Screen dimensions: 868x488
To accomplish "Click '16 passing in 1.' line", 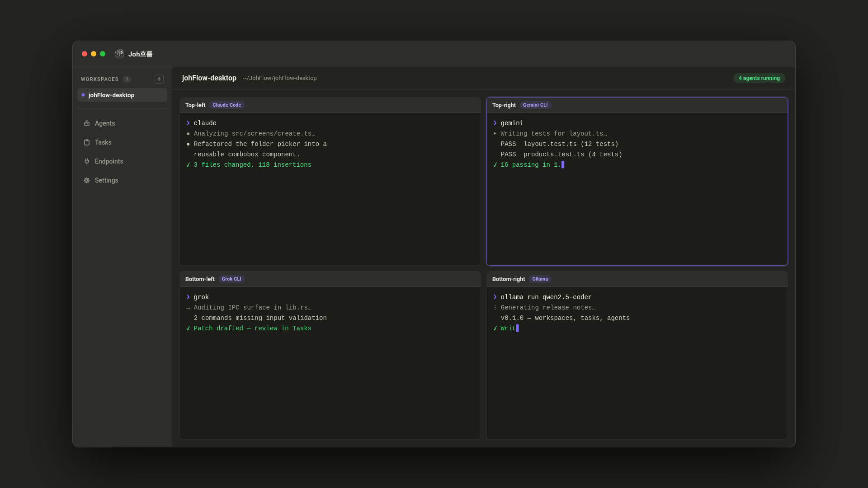I will coord(531,165).
